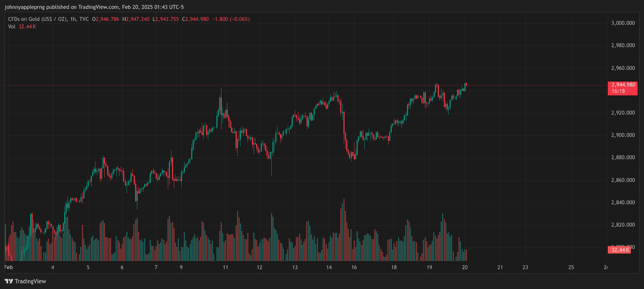The height and width of the screenshot is (289, 644).
Task: Click date 7 on the time axis
Action: pyautogui.click(x=156, y=267)
